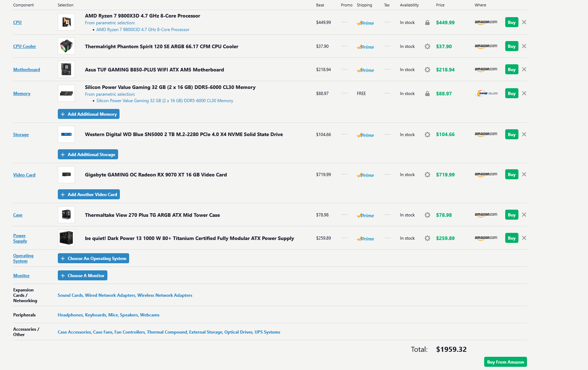Open the Motherboard category link
This screenshot has width=588, height=370.
click(x=26, y=70)
